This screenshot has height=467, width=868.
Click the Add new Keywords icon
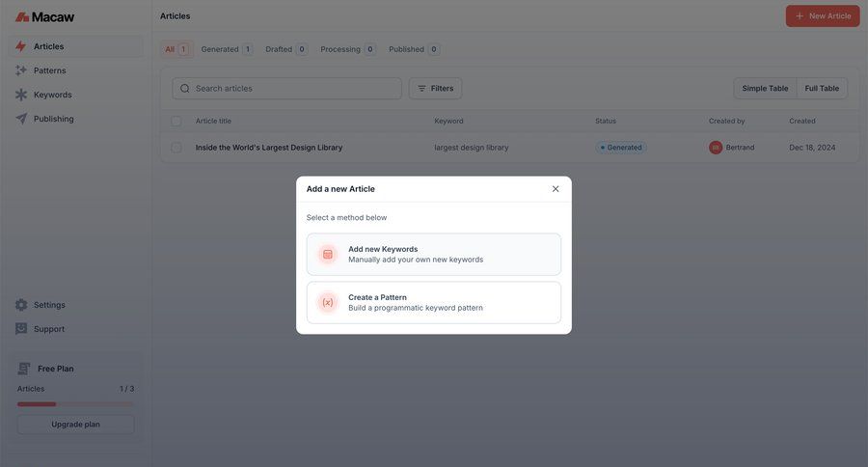[328, 255]
